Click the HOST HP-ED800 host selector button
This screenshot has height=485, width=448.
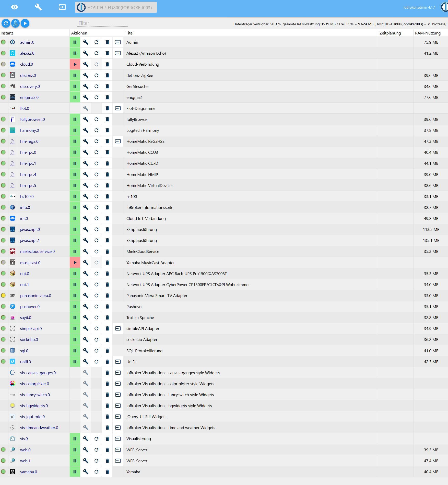pos(116,7)
